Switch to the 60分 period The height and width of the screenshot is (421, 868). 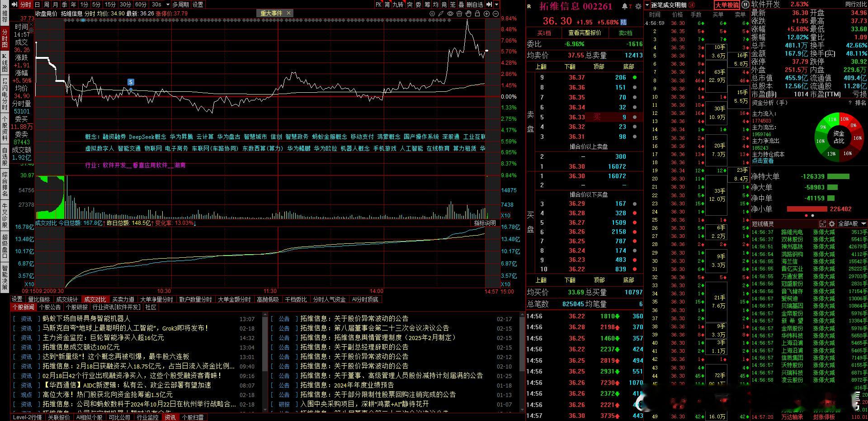141,5
